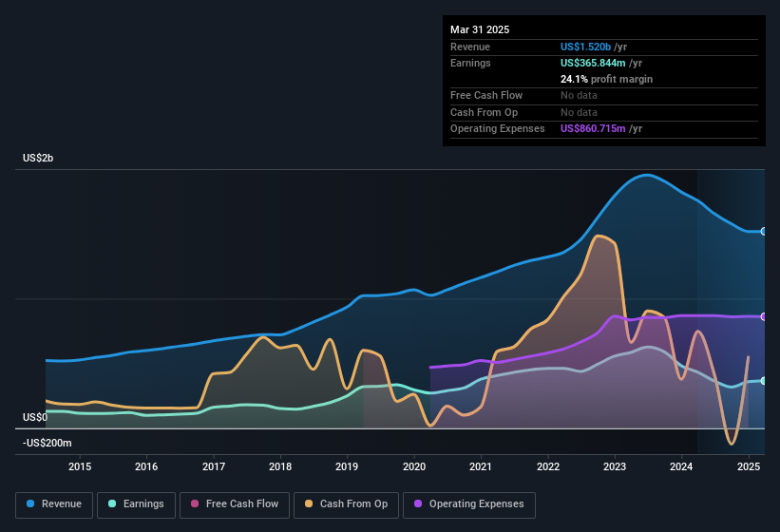Click the US$0 y-axis label
The width and height of the screenshot is (780, 532).
click(x=35, y=417)
